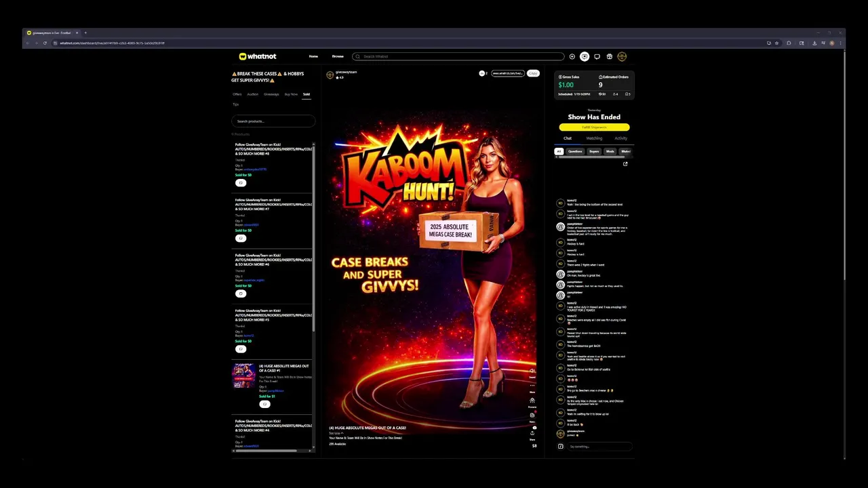868x488 pixels.
Task: Click the buyer name link on item #6
Action: click(254, 281)
